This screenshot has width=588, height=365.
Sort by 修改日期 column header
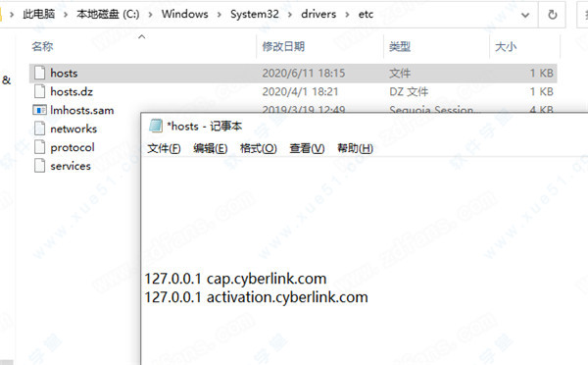click(283, 46)
